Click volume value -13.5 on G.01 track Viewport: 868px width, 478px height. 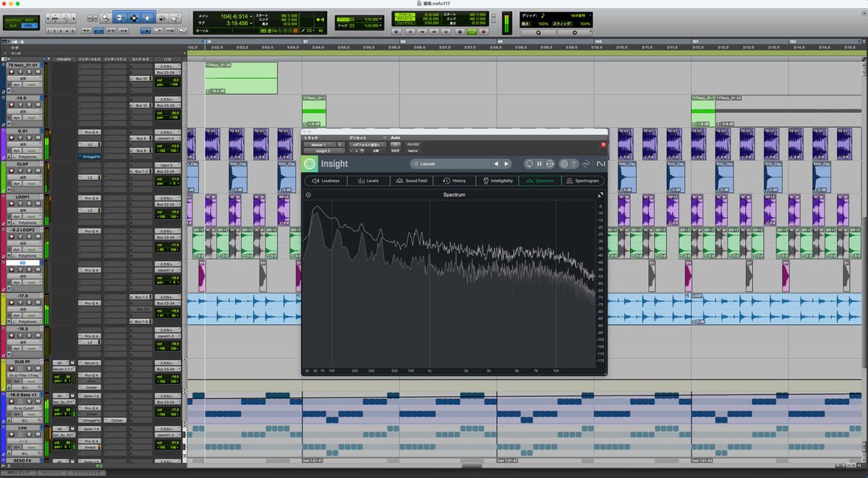tap(174, 146)
